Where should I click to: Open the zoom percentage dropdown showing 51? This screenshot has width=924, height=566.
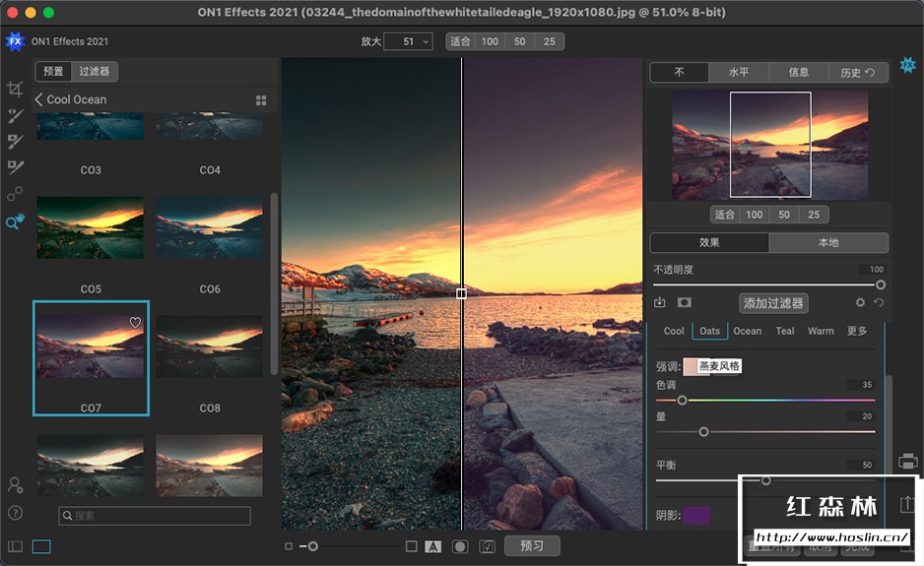[407, 41]
